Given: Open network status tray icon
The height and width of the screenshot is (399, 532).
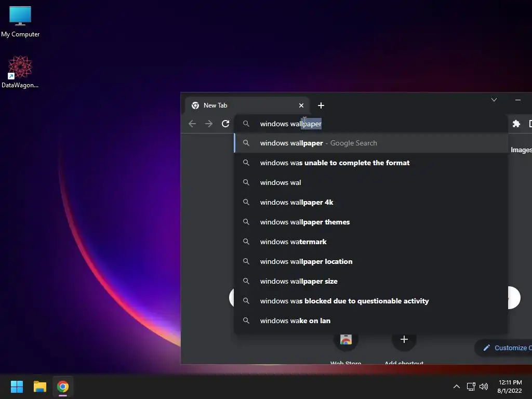Looking at the screenshot, I should [471, 387].
